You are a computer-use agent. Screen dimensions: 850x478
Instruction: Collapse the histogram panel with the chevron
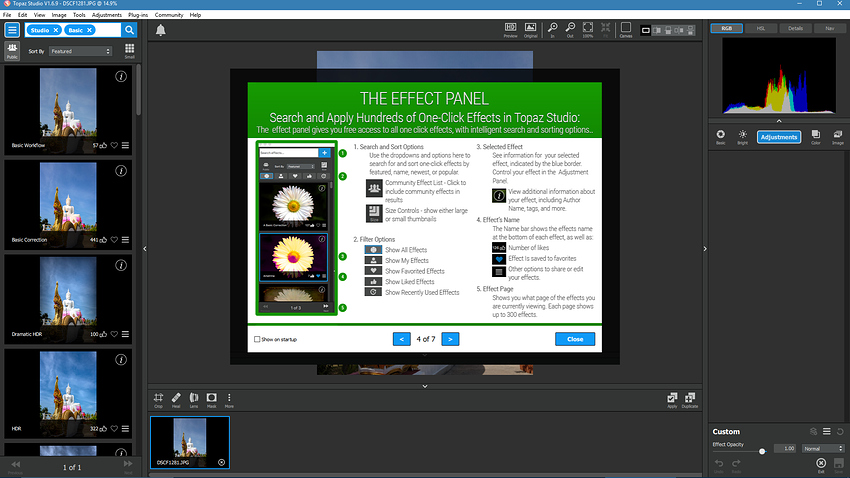779,121
